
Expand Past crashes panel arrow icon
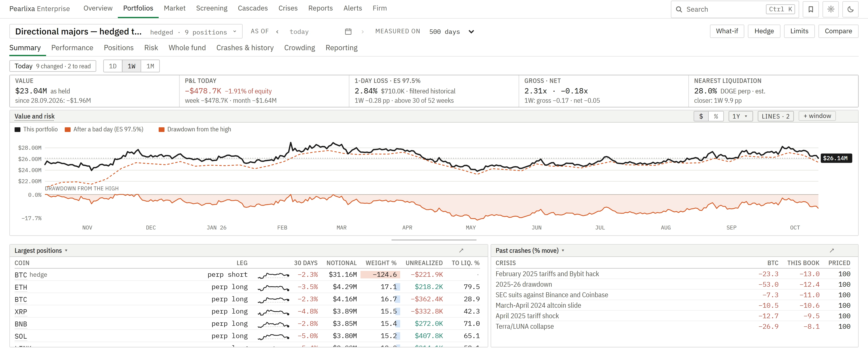pyautogui.click(x=832, y=250)
